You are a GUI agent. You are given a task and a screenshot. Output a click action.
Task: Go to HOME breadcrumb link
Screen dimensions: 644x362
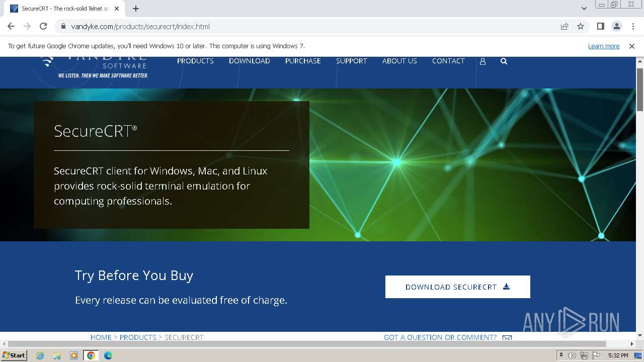pos(101,337)
